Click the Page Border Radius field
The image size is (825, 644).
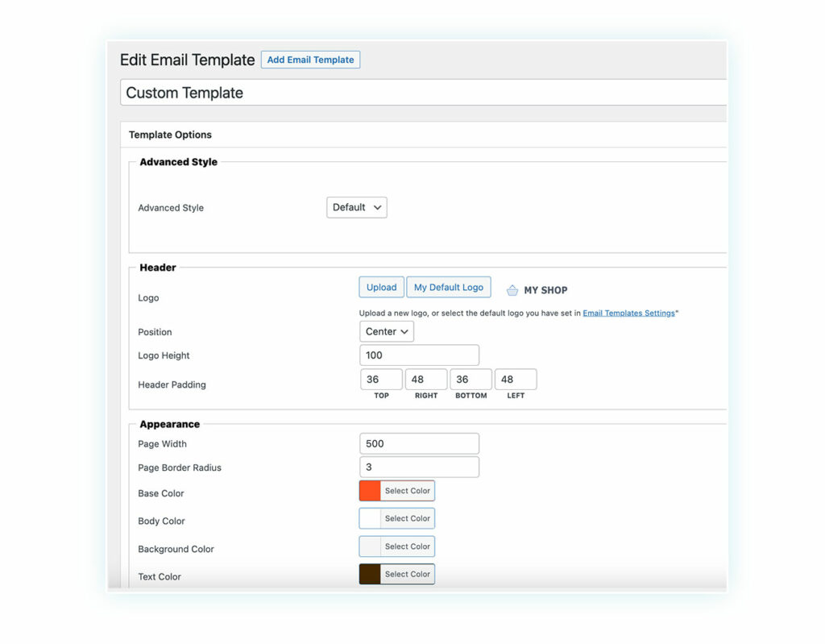coord(419,467)
